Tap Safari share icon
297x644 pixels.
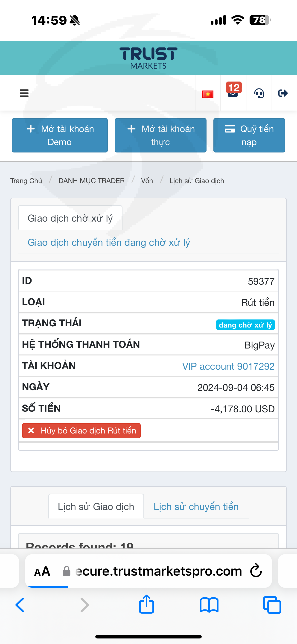[x=146, y=605]
